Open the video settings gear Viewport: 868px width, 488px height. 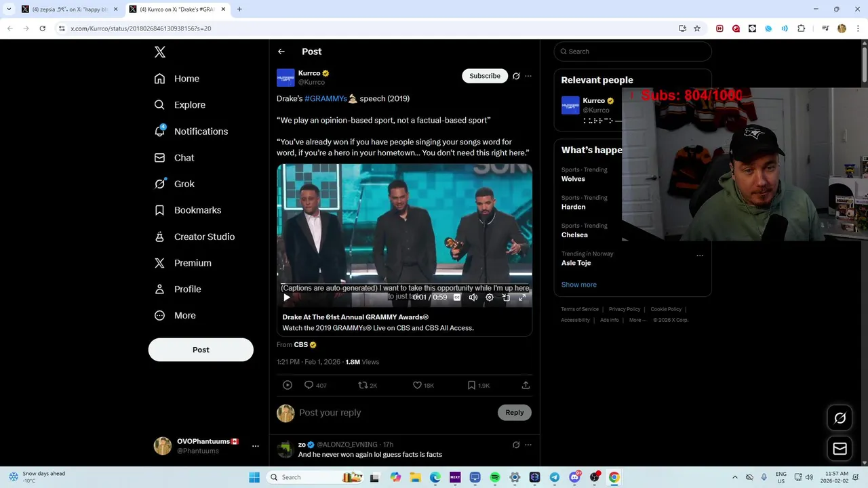[x=490, y=297]
